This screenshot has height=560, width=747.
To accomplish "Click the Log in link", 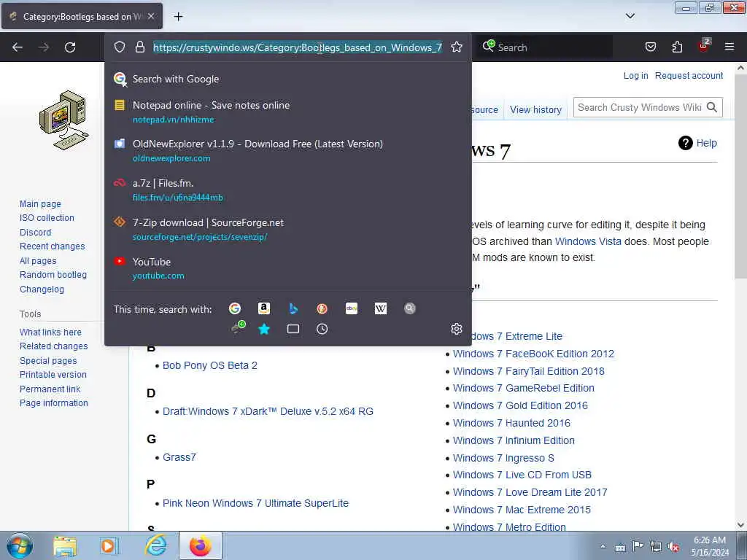I will click(x=635, y=76).
